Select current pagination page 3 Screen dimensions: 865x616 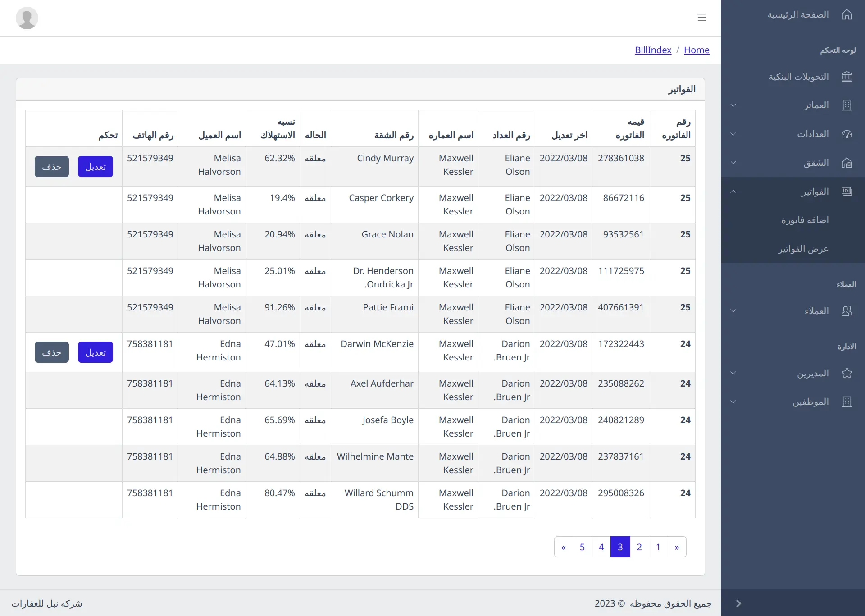pos(620,547)
